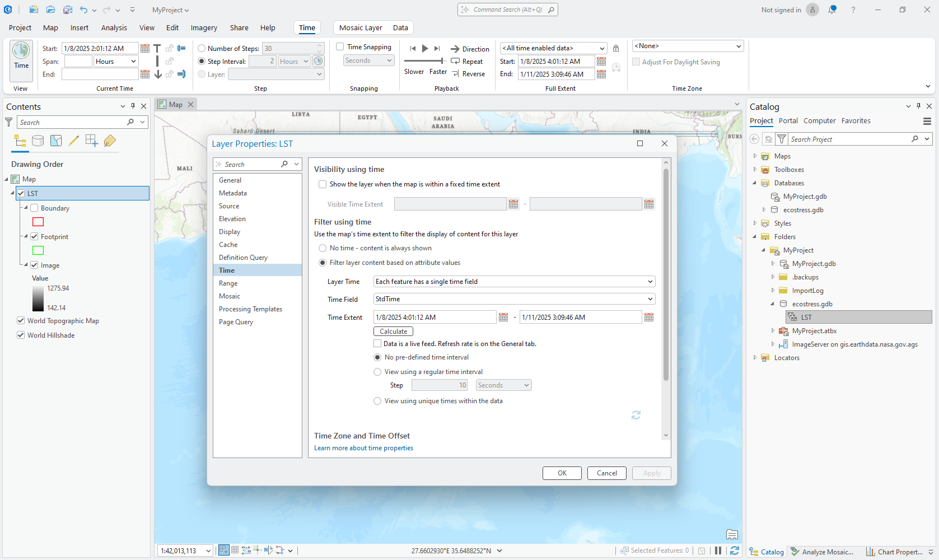Select View using a regular time interval

coord(377,372)
